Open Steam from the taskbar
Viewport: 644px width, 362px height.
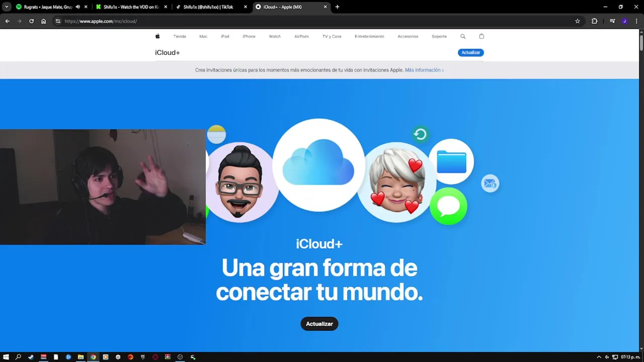pos(31,357)
